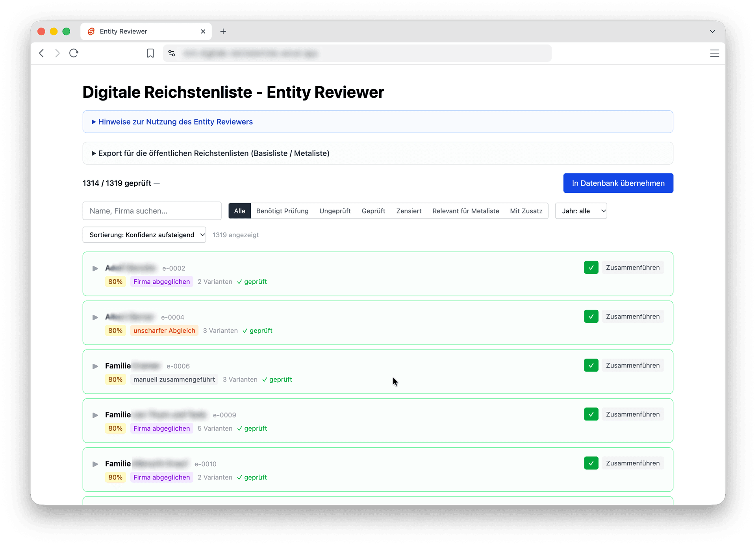
Task: Select the Alle filter tab
Action: pyautogui.click(x=239, y=211)
